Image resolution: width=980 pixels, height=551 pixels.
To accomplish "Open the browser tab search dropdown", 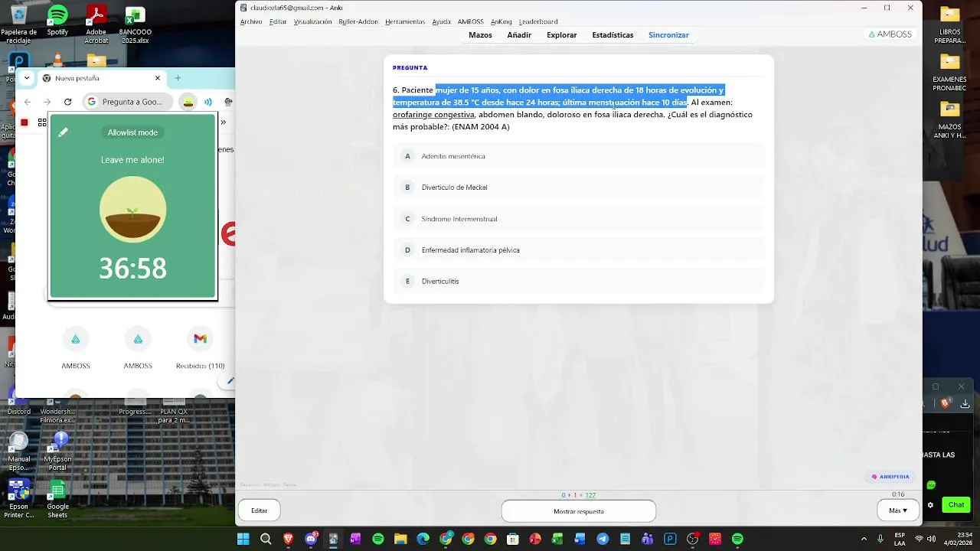I will coord(28,78).
